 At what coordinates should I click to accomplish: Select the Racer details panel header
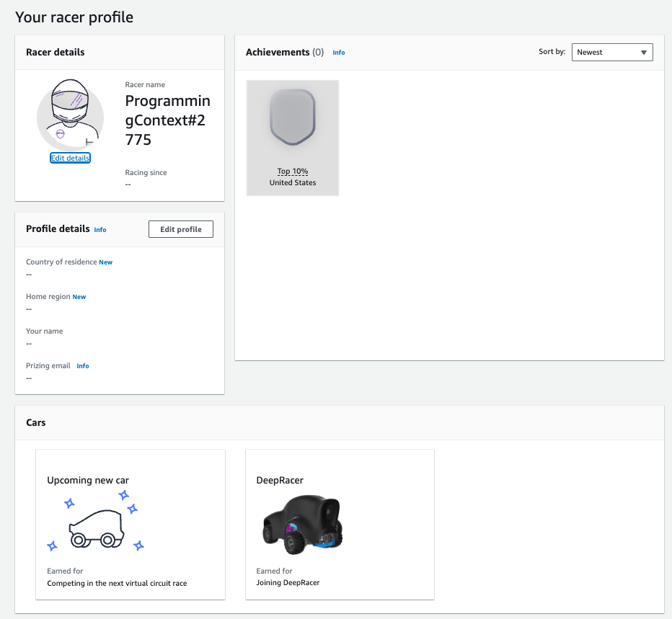(56, 52)
